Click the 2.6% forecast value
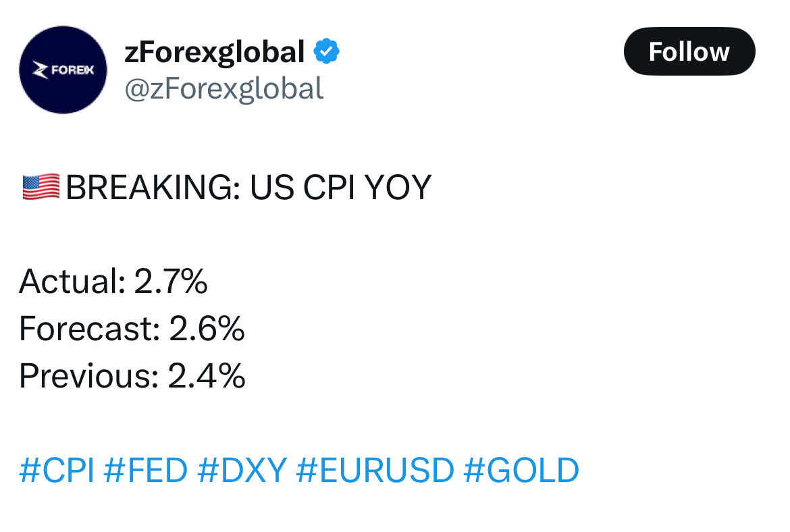Screen dimensions: 790x532 pyautogui.click(x=207, y=329)
